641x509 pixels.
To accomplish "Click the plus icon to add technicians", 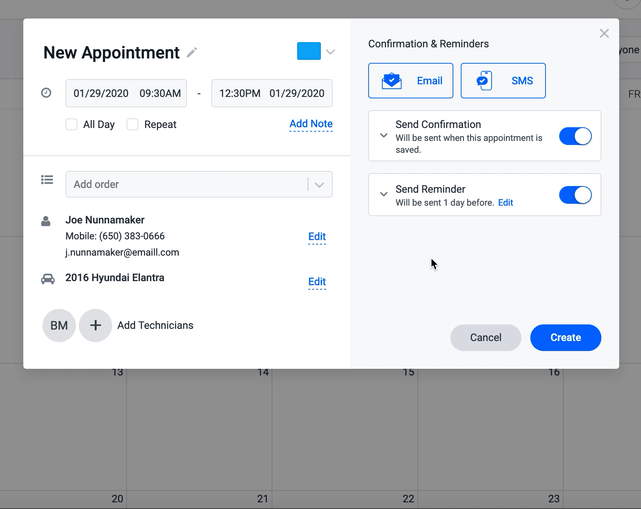I will point(95,325).
